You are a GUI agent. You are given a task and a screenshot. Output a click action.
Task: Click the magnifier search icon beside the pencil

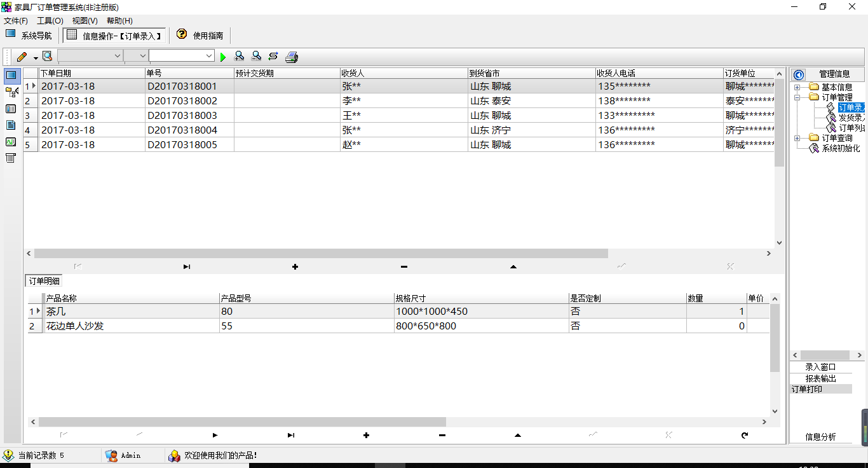(47, 57)
